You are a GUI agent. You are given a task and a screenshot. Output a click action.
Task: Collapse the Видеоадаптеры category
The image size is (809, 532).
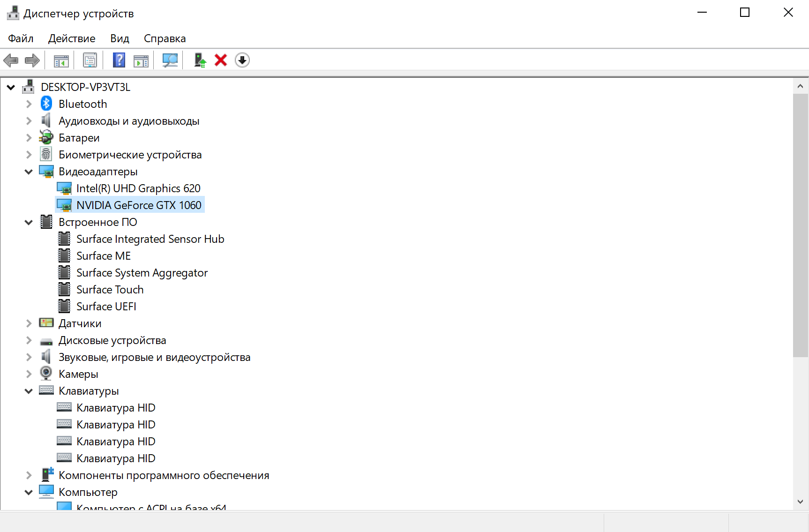click(29, 172)
